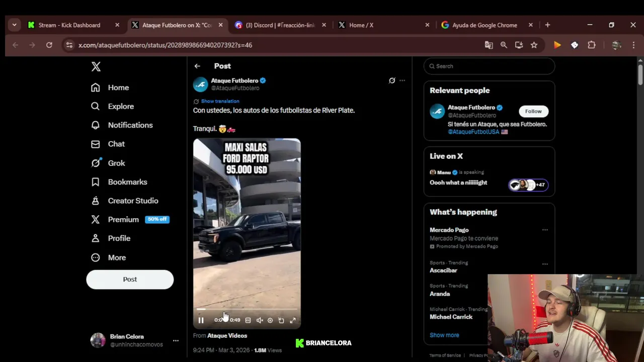This screenshot has width=644, height=362.
Task: Open Creator Studio in sidebar
Action: click(x=124, y=201)
